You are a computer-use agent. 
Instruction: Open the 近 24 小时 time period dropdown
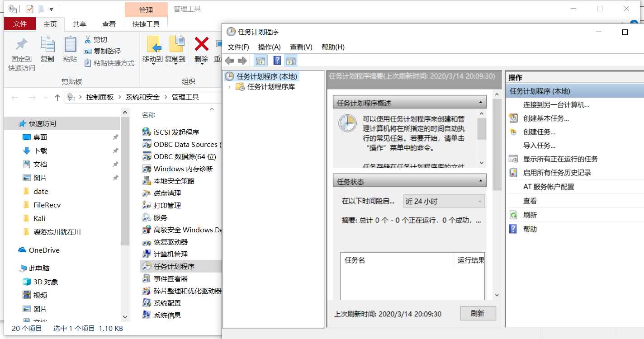coord(444,201)
